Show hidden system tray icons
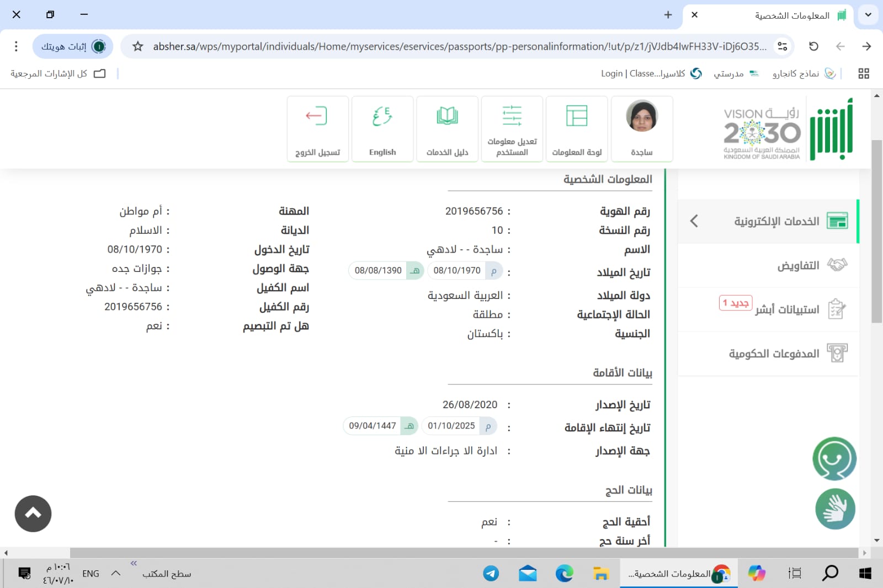The width and height of the screenshot is (883, 588). click(115, 573)
